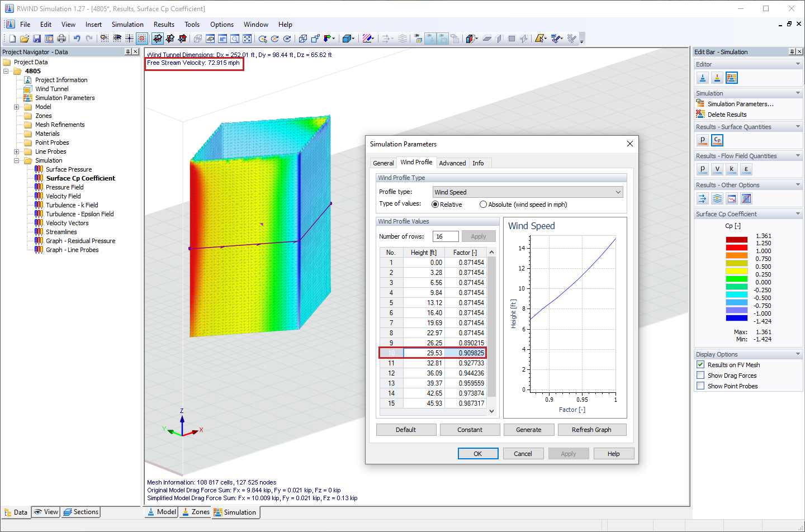The width and height of the screenshot is (805, 532).
Task: Enable the Results on FV Mesh checkbox
Action: (700, 364)
